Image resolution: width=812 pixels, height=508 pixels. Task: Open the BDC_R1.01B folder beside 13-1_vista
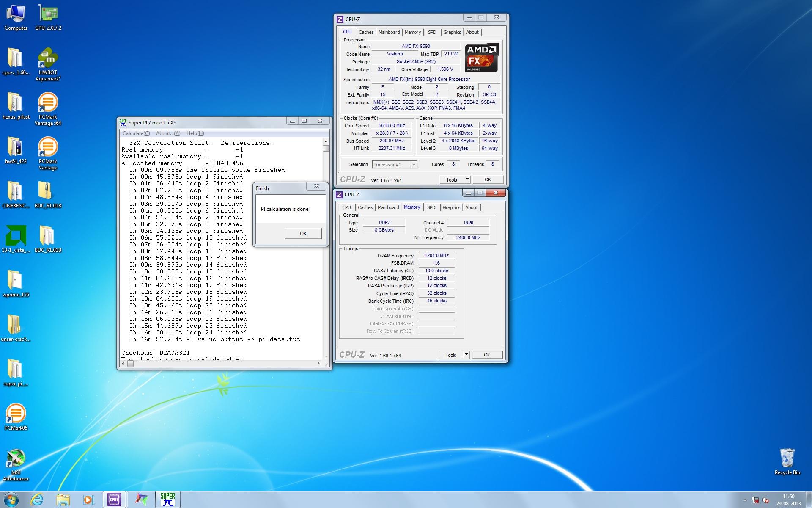point(48,240)
